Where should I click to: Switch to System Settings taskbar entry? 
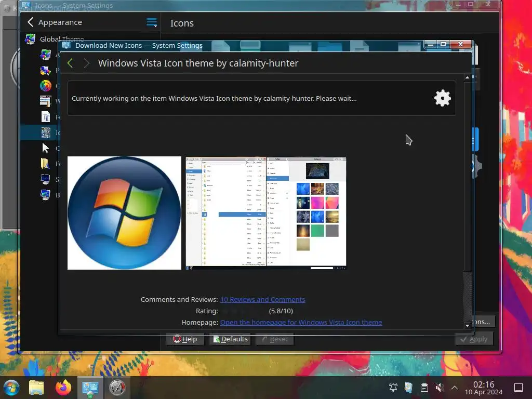(x=90, y=388)
